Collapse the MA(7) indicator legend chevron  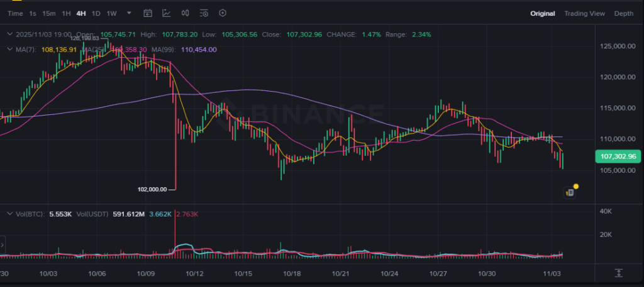(x=8, y=50)
